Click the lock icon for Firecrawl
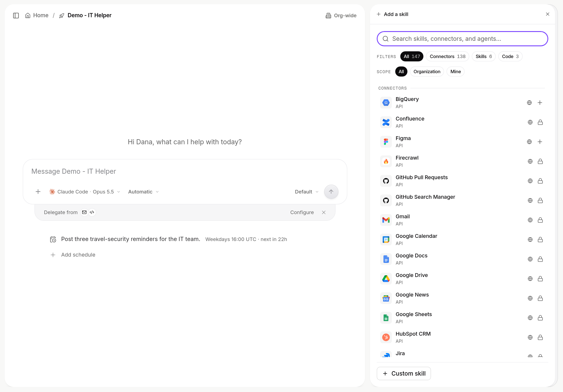 [540, 161]
